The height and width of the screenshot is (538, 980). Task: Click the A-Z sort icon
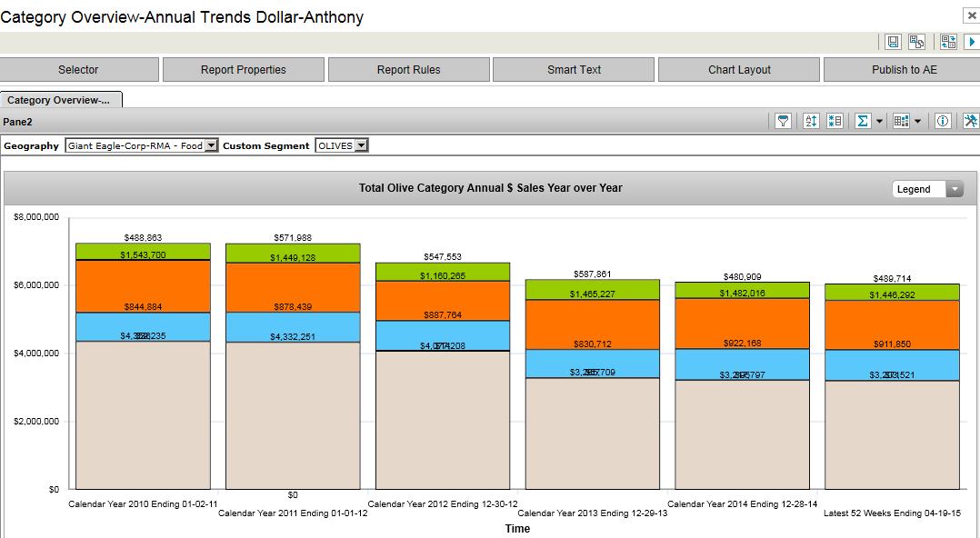[812, 121]
